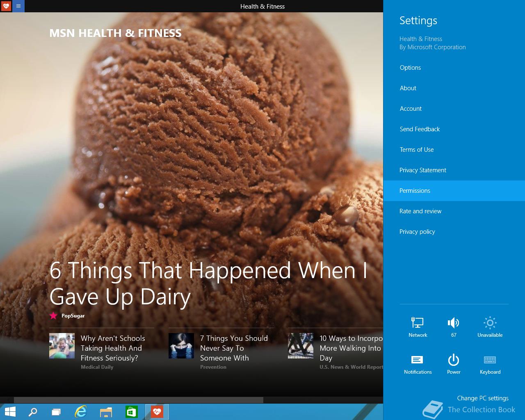This screenshot has width=525, height=420.
Task: Click the 'Medical Daily' source label
Action: 97,367
